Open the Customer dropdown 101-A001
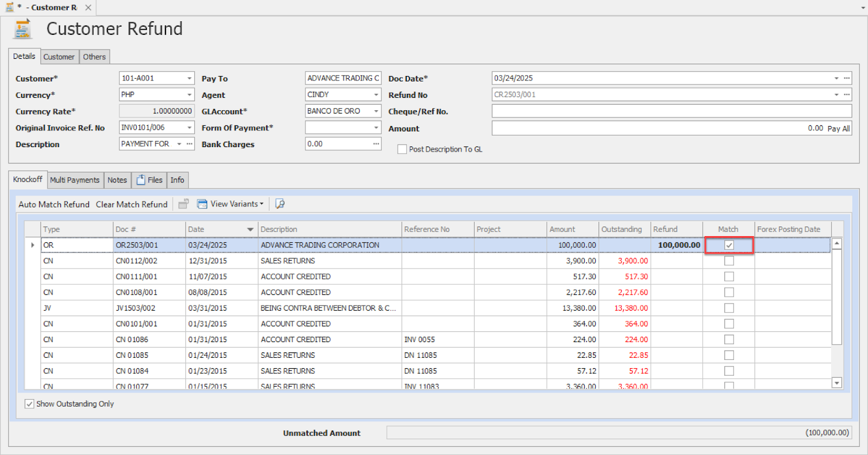 [189, 78]
